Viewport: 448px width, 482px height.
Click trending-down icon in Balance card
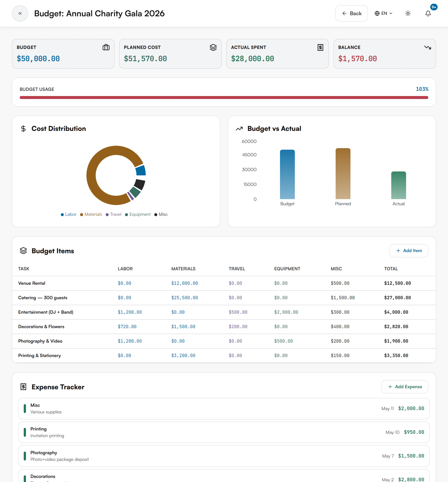(x=427, y=47)
